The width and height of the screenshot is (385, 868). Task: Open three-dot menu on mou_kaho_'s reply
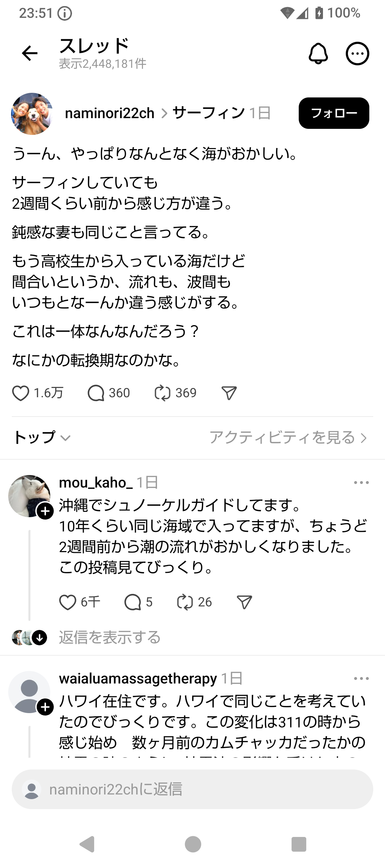(361, 483)
